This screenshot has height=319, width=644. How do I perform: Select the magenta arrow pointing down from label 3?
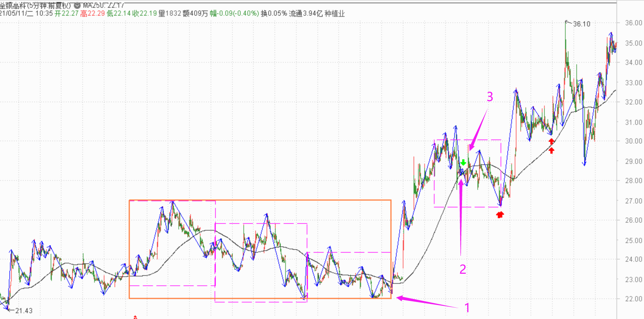click(478, 130)
